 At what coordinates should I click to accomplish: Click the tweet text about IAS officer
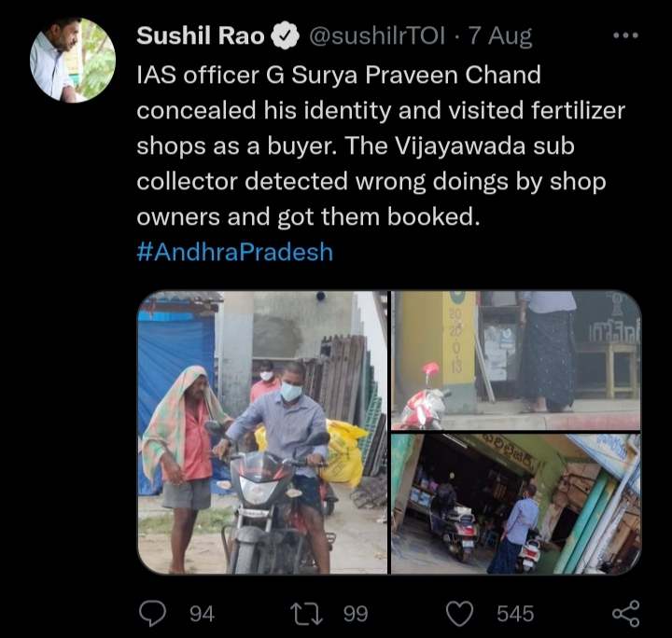coord(381,146)
